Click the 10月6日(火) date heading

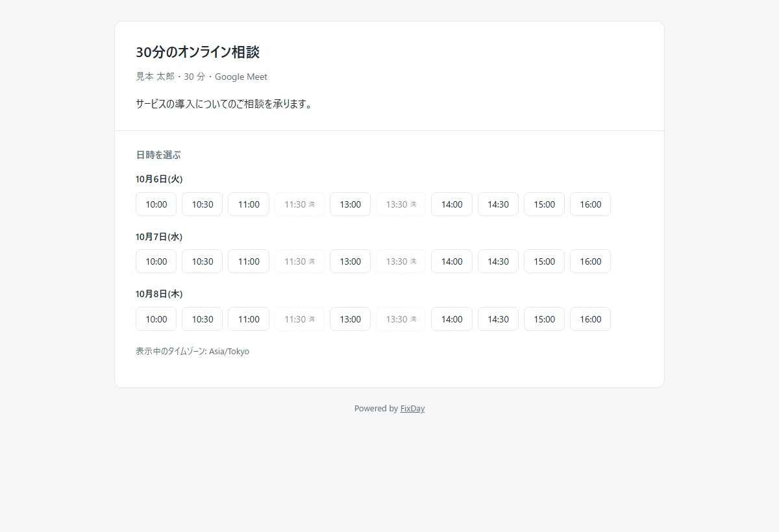tap(159, 179)
